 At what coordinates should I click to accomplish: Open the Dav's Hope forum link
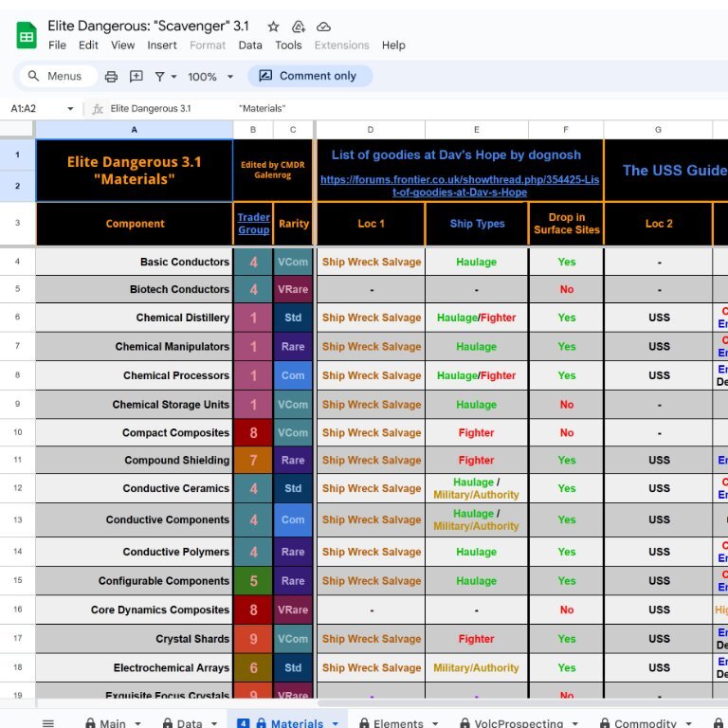(460, 186)
